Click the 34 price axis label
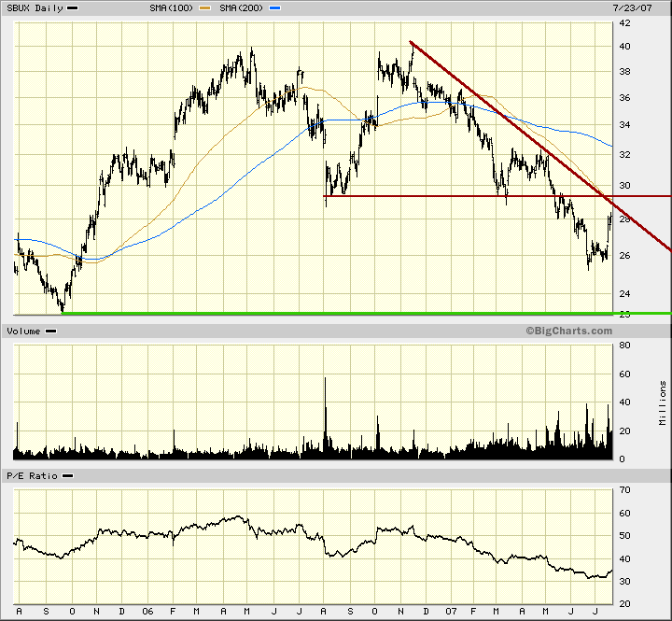 click(624, 125)
